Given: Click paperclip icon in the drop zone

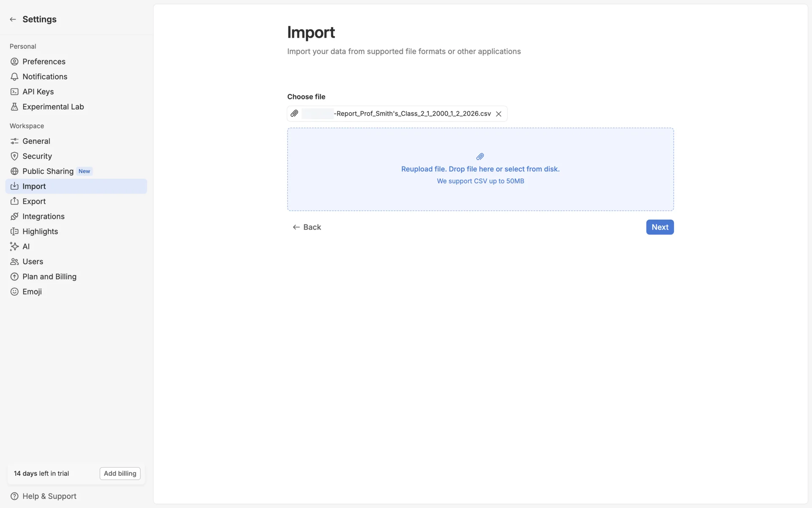Looking at the screenshot, I should pyautogui.click(x=480, y=157).
